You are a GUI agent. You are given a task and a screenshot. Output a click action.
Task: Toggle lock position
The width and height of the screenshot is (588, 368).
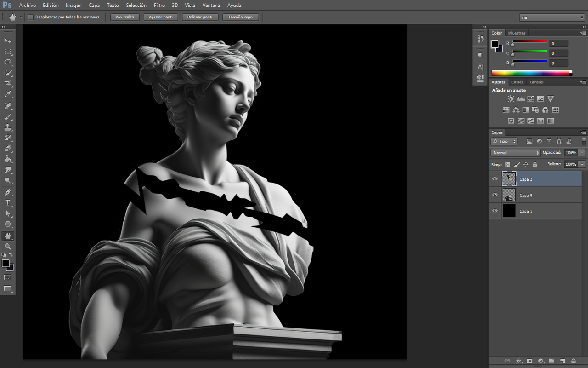(526, 164)
